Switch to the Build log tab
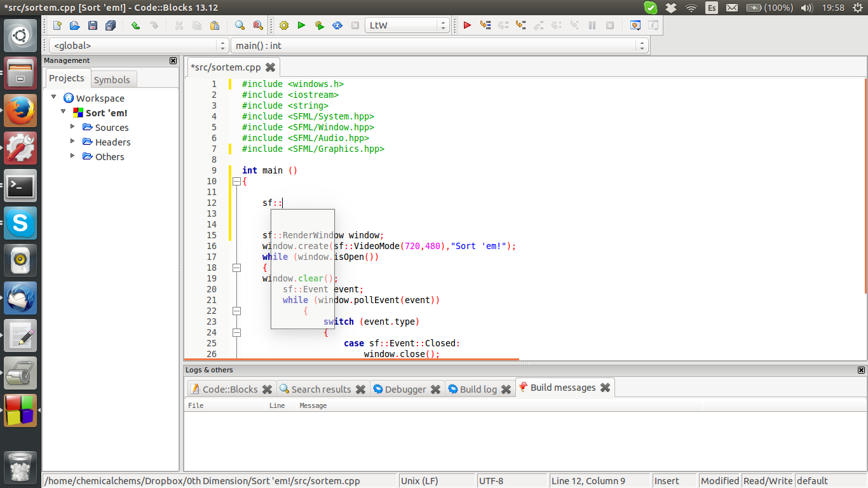The image size is (868, 488). coord(478,389)
